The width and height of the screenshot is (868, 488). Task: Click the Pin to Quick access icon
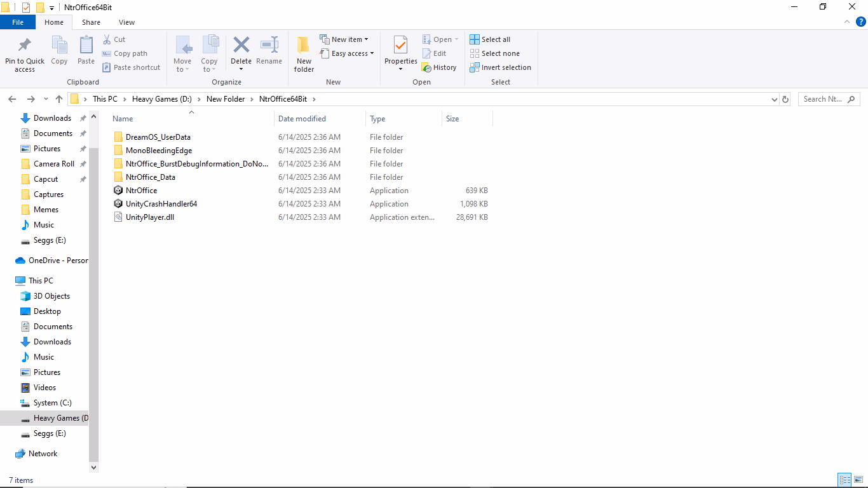pyautogui.click(x=25, y=46)
